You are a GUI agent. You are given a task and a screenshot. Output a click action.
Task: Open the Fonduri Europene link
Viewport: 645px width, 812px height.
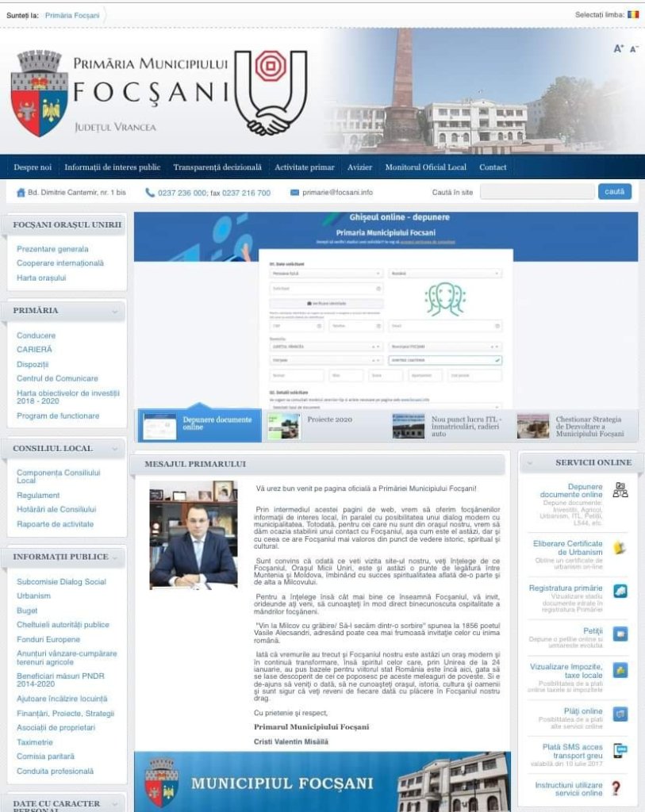pos(48,639)
